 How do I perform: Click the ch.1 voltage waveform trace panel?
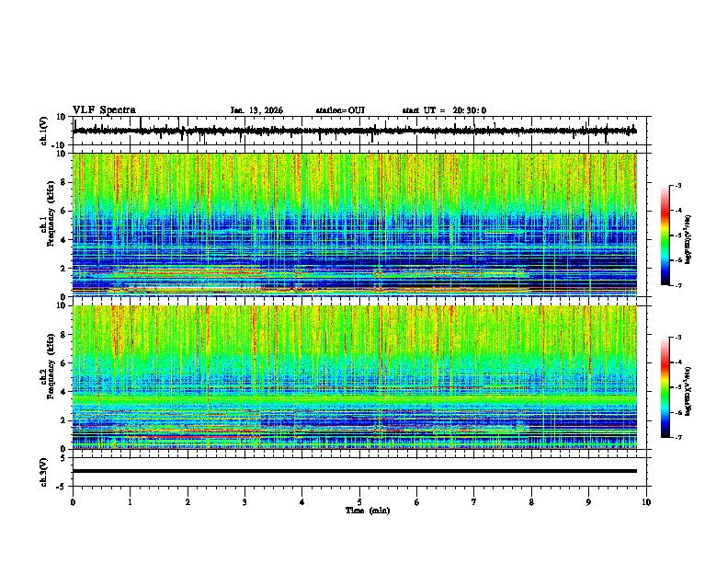pyautogui.click(x=359, y=131)
